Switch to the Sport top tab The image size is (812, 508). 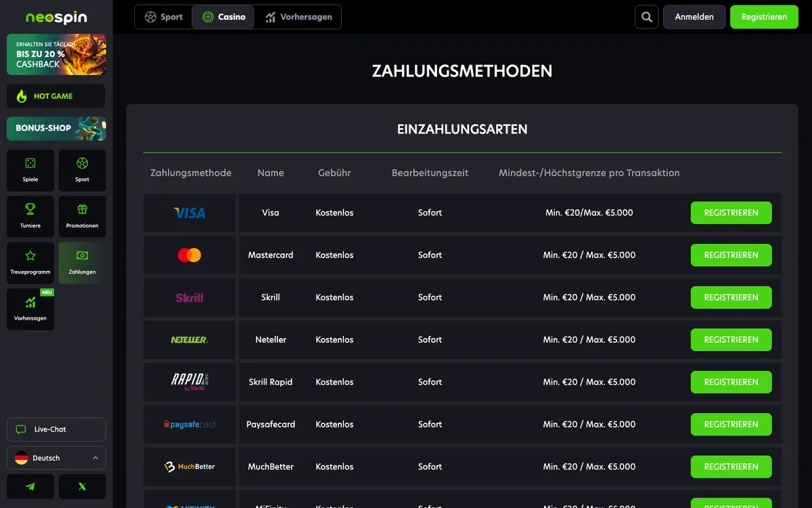pos(164,17)
